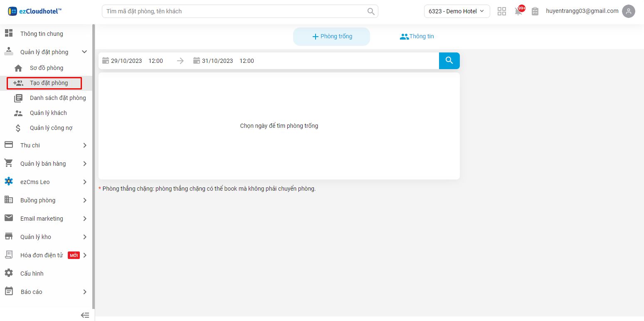Select the Phòng trống tab

[331, 37]
